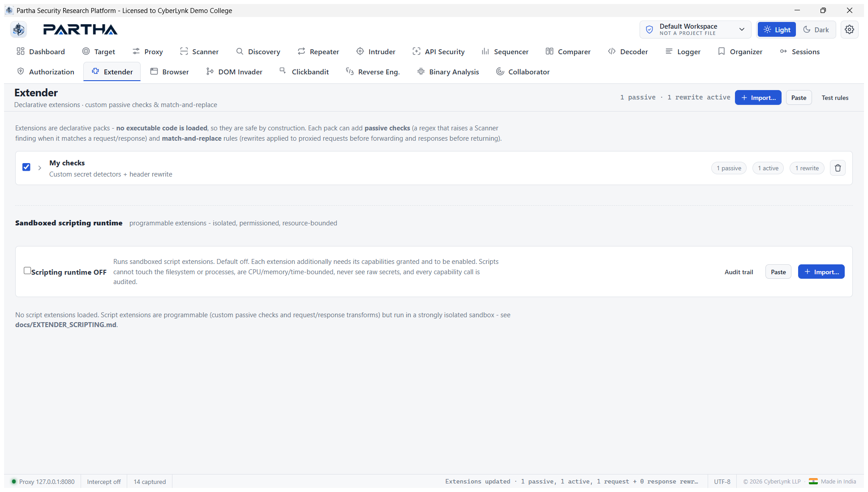This screenshot has width=868, height=492.
Task: Click the Binary Analysis chip icon
Action: pos(421,72)
